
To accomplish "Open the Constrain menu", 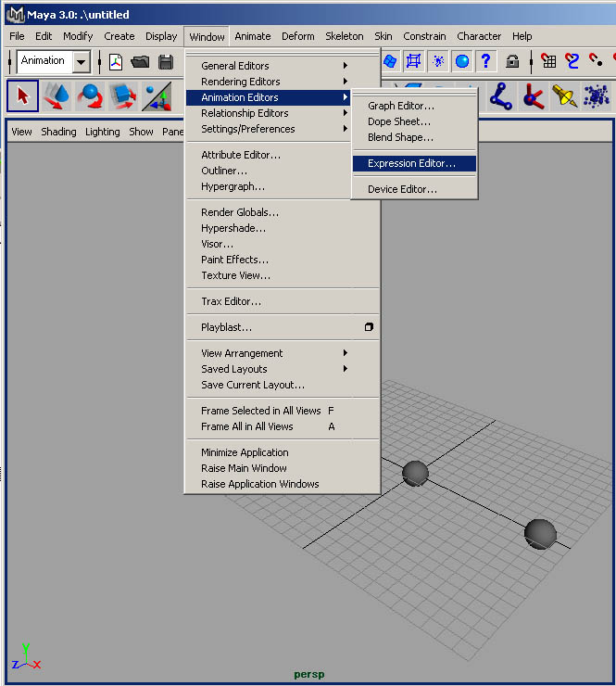I will click(x=424, y=36).
